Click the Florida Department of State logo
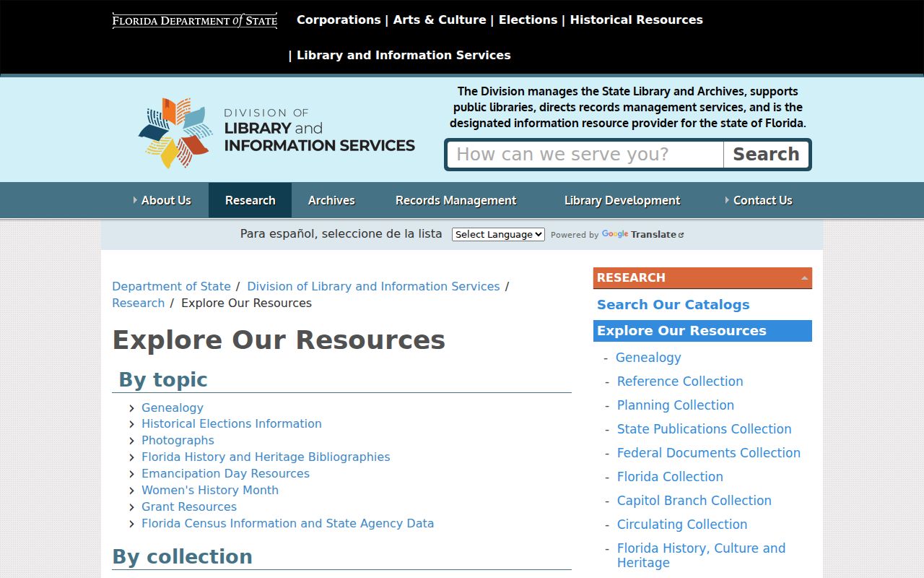This screenshot has width=924, height=578. (x=195, y=20)
